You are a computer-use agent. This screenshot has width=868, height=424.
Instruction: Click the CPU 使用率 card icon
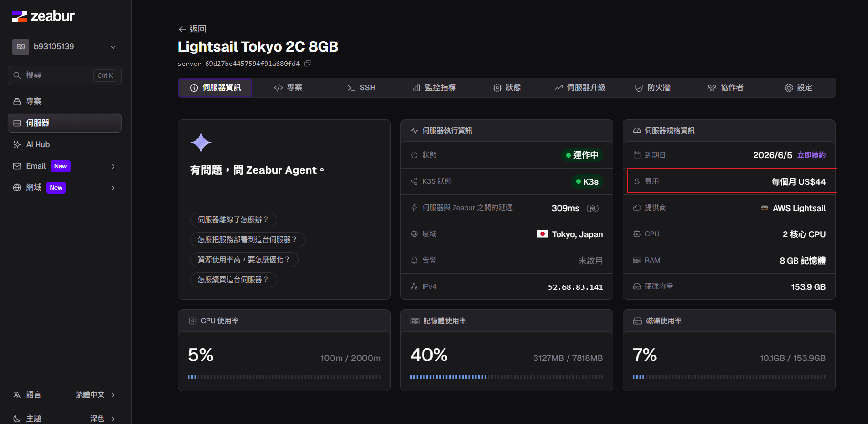click(193, 321)
